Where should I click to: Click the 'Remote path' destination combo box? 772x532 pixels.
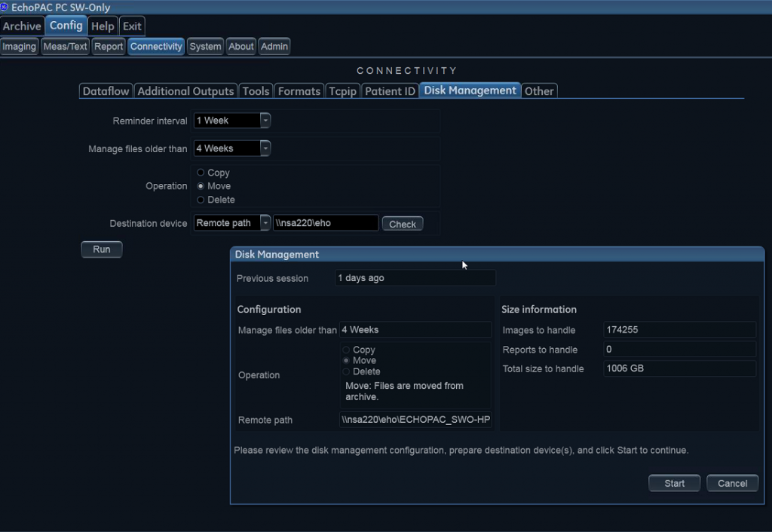(227, 223)
